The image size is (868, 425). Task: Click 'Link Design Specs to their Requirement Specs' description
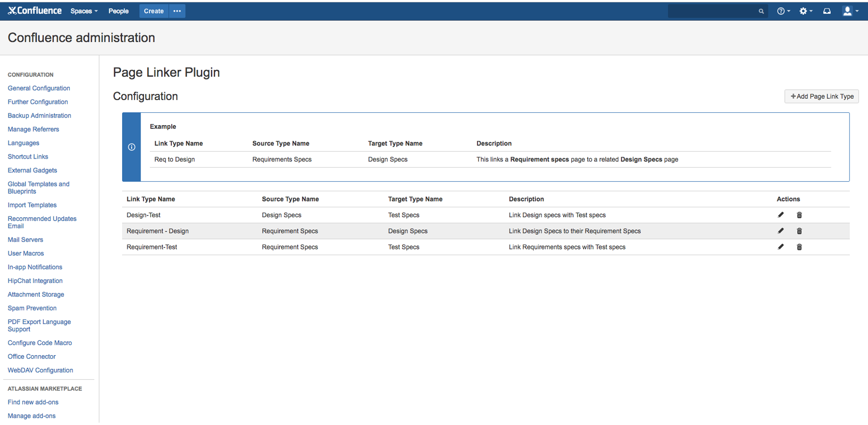[x=575, y=231]
